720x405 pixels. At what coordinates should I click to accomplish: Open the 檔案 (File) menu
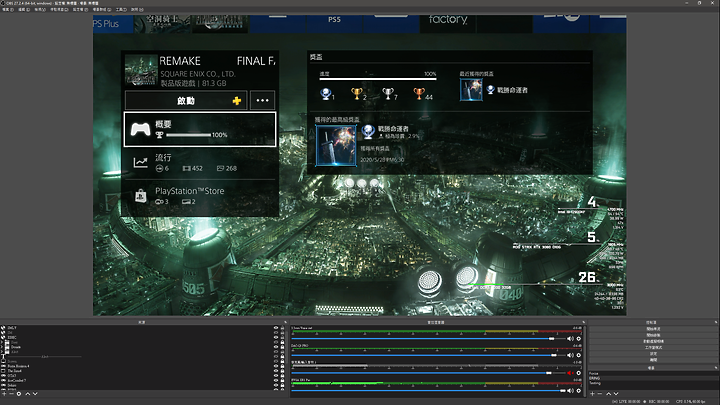coord(8,9)
